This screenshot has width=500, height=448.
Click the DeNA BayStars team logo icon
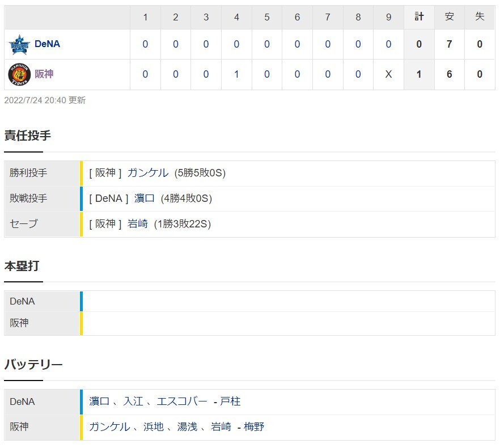pyautogui.click(x=19, y=44)
